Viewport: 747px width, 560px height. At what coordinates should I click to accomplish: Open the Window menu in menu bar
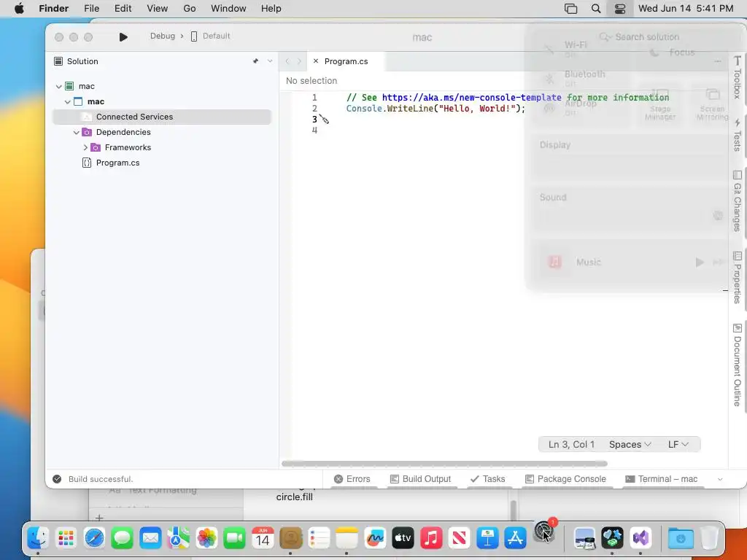click(x=228, y=9)
